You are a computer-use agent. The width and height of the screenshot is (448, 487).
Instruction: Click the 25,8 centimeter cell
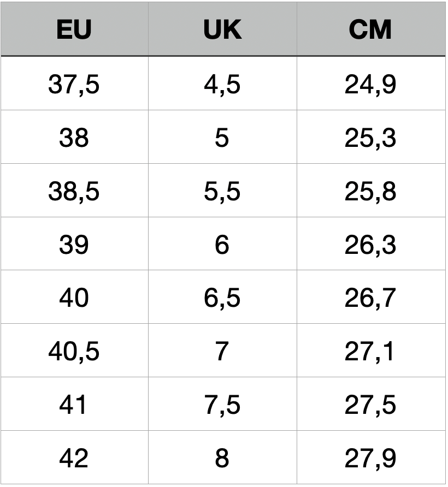(x=370, y=191)
